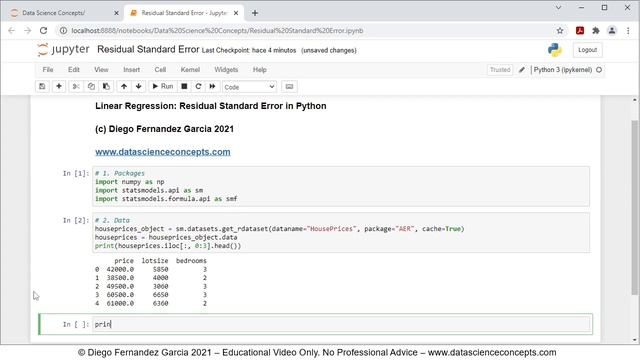Open the browser Extensions puzzle icon
Screen dimensions: 640x360
click(596, 31)
